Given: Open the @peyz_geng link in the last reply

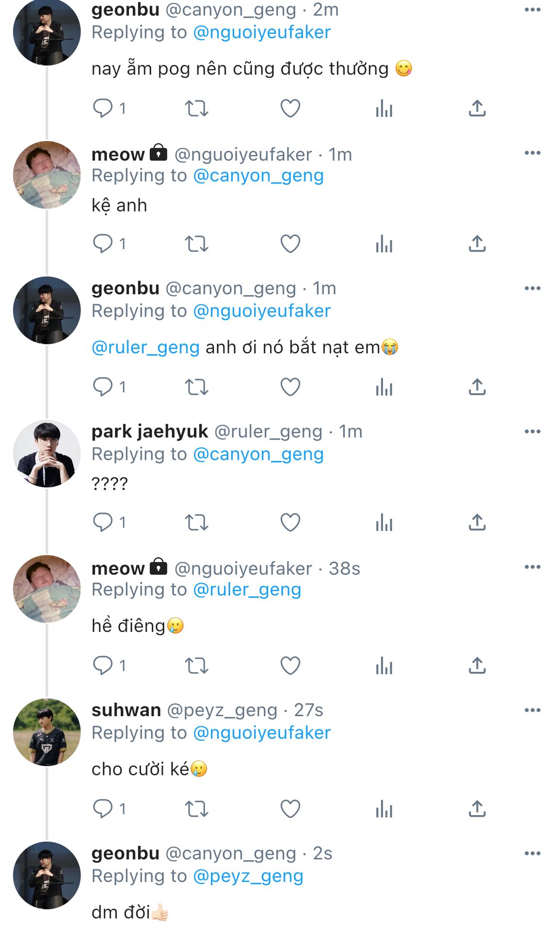Looking at the screenshot, I should pyautogui.click(x=248, y=876).
